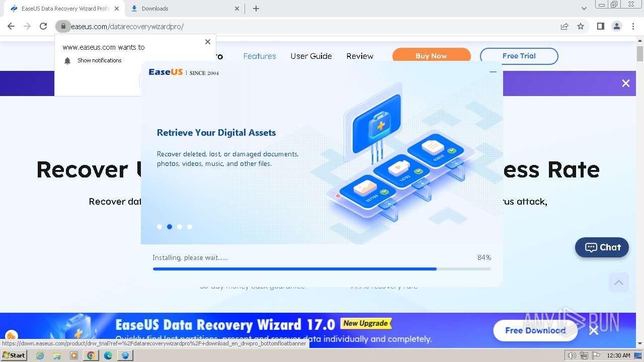Go back in browser history
Image resolution: width=644 pixels, height=362 pixels.
[11, 26]
